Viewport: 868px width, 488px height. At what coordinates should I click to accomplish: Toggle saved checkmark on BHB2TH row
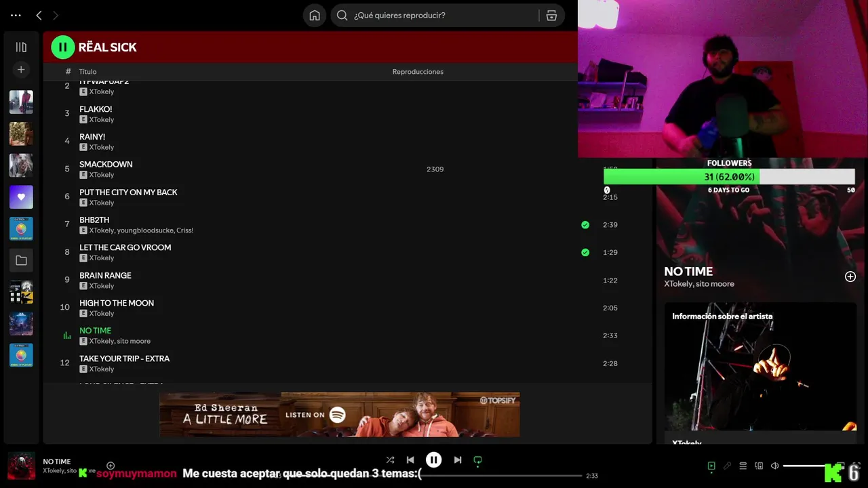(x=585, y=224)
